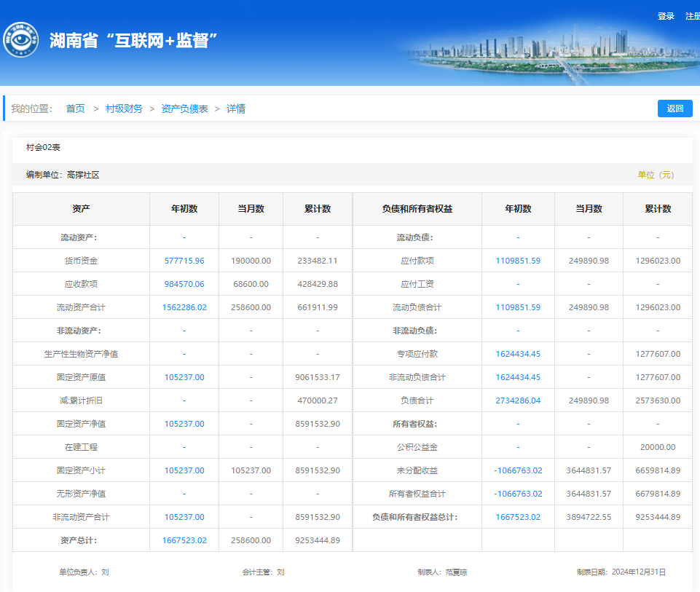Click 固定资产原值 年初数 link 105237.00
Viewport: 700px width, 592px height.
[184, 377]
